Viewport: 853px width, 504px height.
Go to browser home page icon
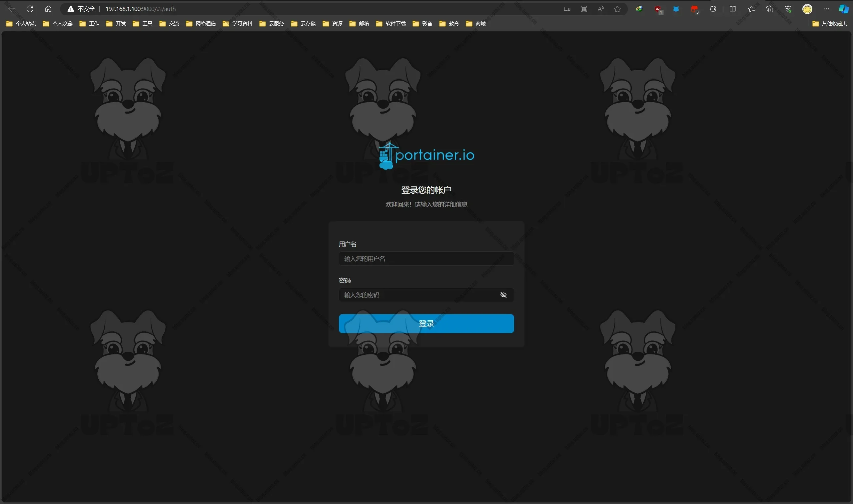tap(48, 9)
